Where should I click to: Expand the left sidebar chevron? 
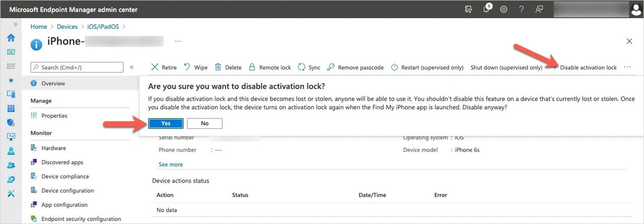[15, 24]
